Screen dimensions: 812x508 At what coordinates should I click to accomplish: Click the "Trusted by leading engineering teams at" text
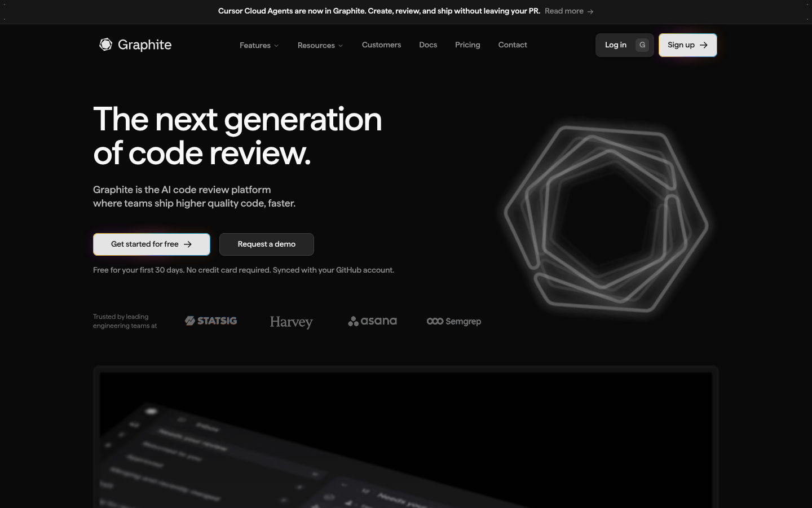(x=125, y=321)
